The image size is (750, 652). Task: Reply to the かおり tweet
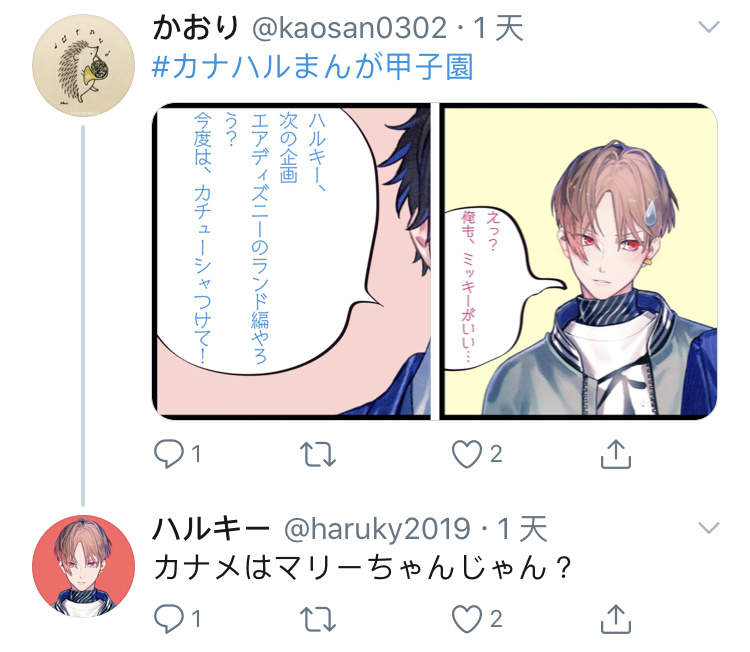tap(169, 453)
